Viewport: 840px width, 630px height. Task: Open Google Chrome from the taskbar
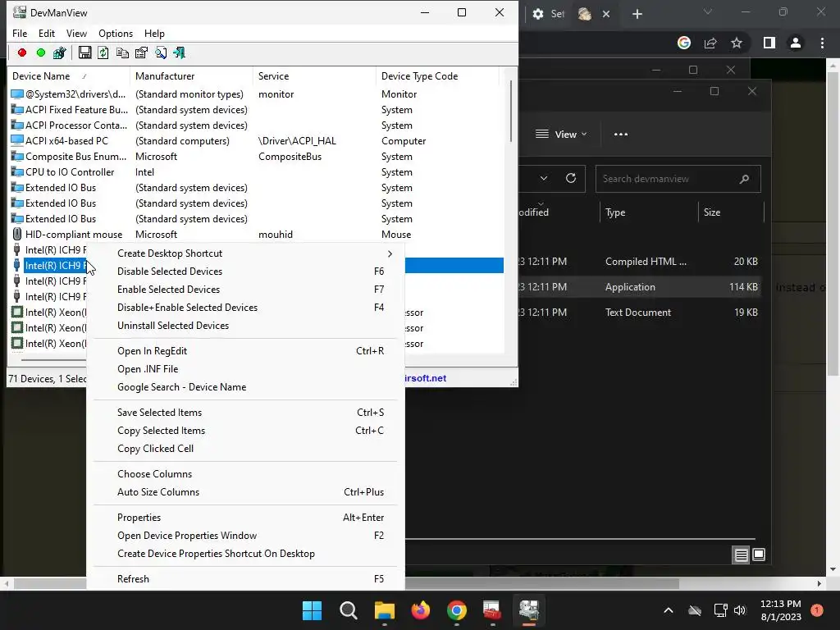[456, 610]
